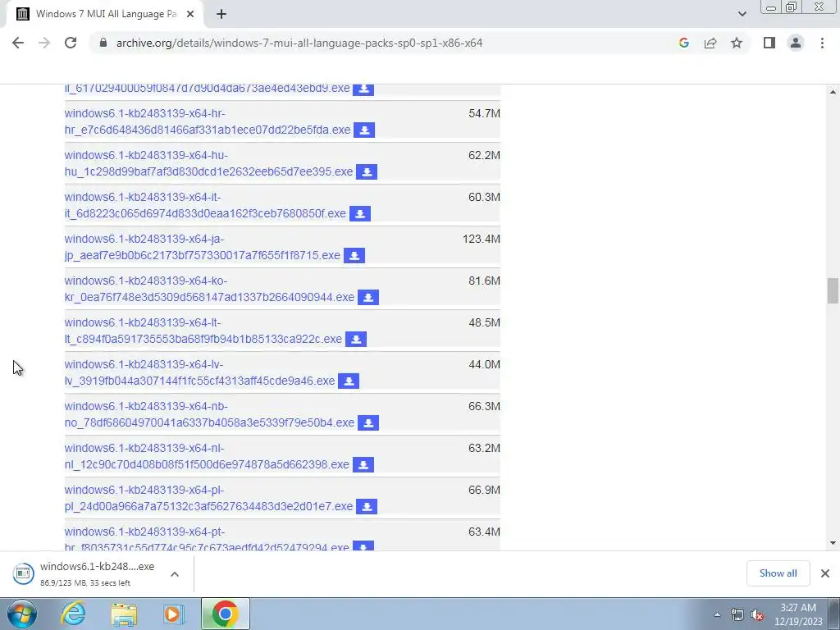Open the Chrome profile menu
This screenshot has width=840, height=630.
point(796,43)
